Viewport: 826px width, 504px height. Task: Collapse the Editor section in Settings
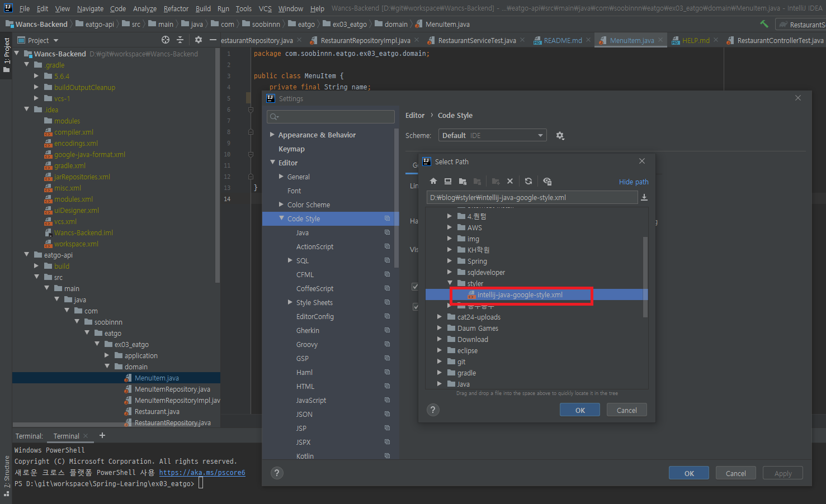[x=272, y=163]
